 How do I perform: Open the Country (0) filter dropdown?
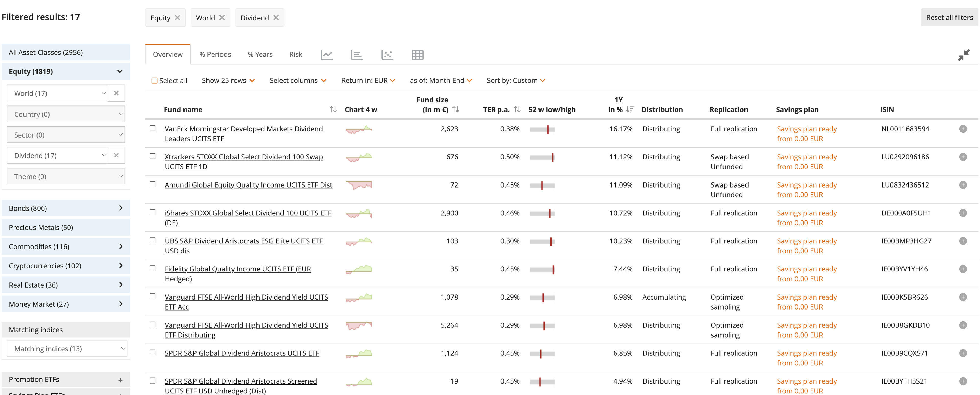pyautogui.click(x=66, y=114)
